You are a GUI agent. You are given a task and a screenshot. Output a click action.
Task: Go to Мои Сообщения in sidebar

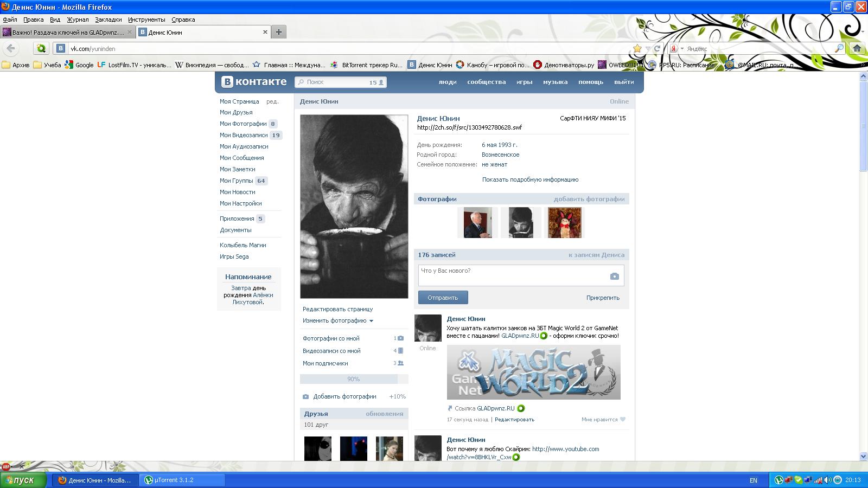pyautogui.click(x=242, y=158)
